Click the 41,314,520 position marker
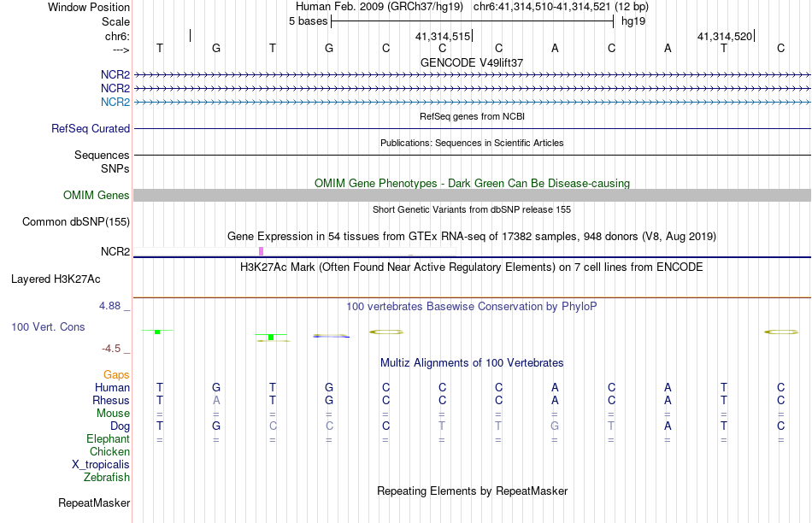 tap(726, 36)
